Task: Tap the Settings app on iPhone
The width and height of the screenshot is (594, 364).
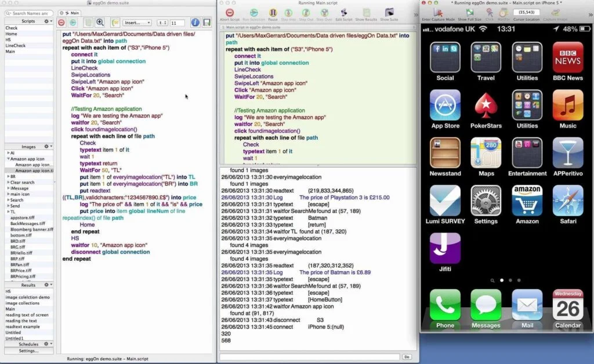Action: (x=486, y=205)
